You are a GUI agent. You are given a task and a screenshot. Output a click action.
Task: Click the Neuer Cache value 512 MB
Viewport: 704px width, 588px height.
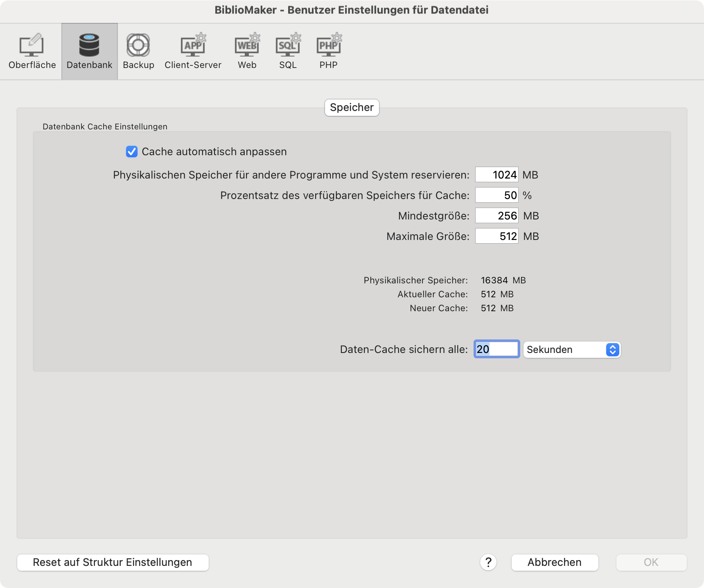[x=497, y=308]
